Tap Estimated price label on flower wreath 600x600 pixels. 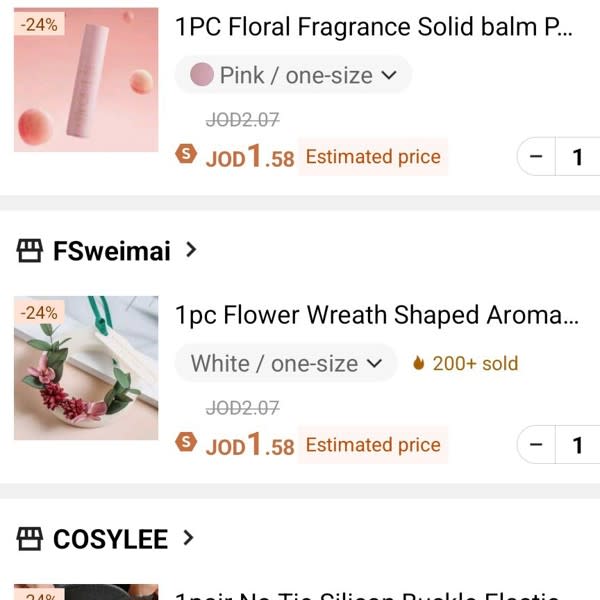(373, 445)
